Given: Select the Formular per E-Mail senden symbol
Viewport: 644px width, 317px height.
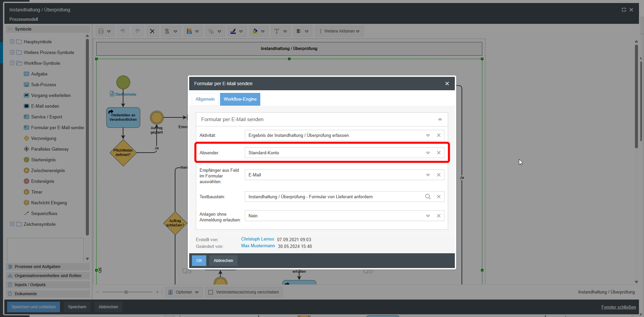Looking at the screenshot, I should coord(54,127).
